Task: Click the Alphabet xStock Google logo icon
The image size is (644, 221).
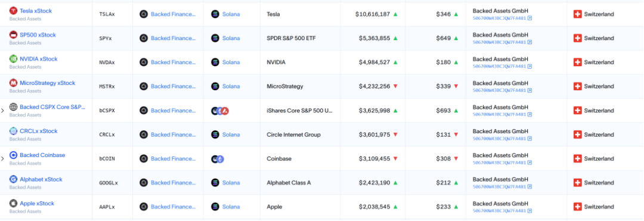Action: tap(13, 179)
